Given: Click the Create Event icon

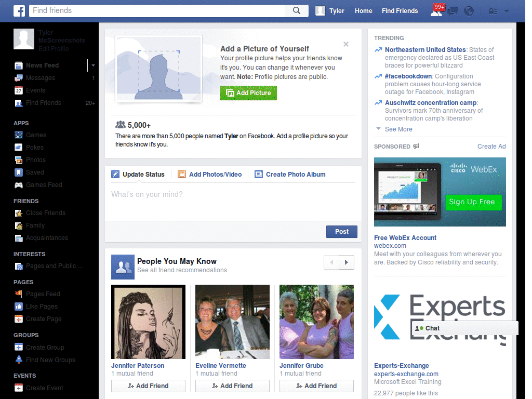Looking at the screenshot, I should coord(19,388).
